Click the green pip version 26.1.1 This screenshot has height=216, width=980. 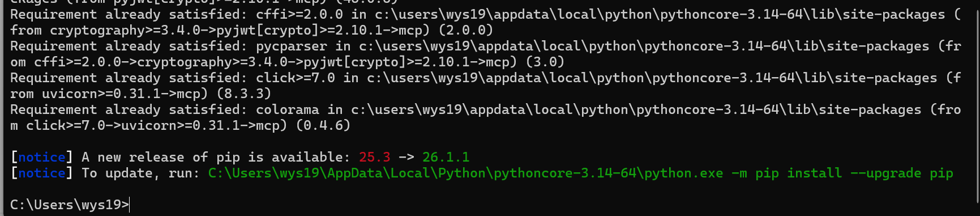click(446, 157)
